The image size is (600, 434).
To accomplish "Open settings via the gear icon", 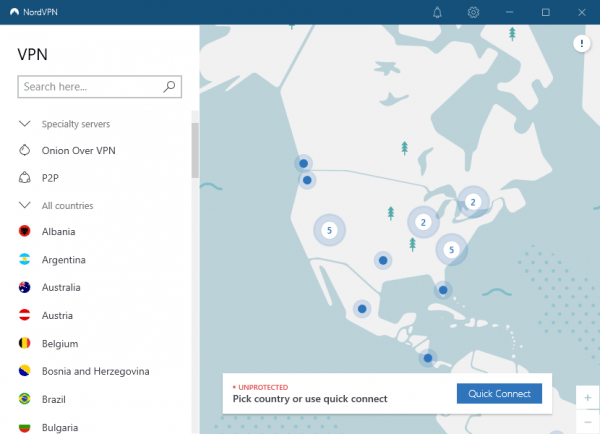I will coord(474,12).
